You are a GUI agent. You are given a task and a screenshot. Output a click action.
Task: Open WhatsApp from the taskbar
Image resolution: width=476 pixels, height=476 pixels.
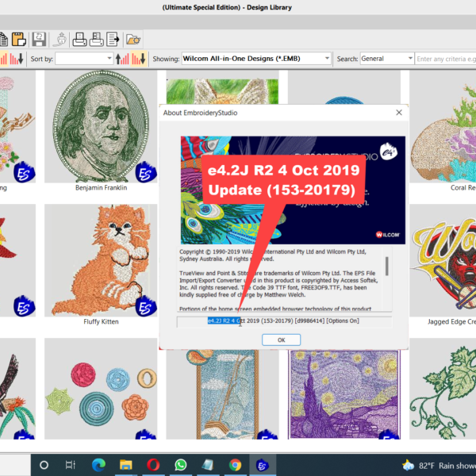tap(180, 465)
